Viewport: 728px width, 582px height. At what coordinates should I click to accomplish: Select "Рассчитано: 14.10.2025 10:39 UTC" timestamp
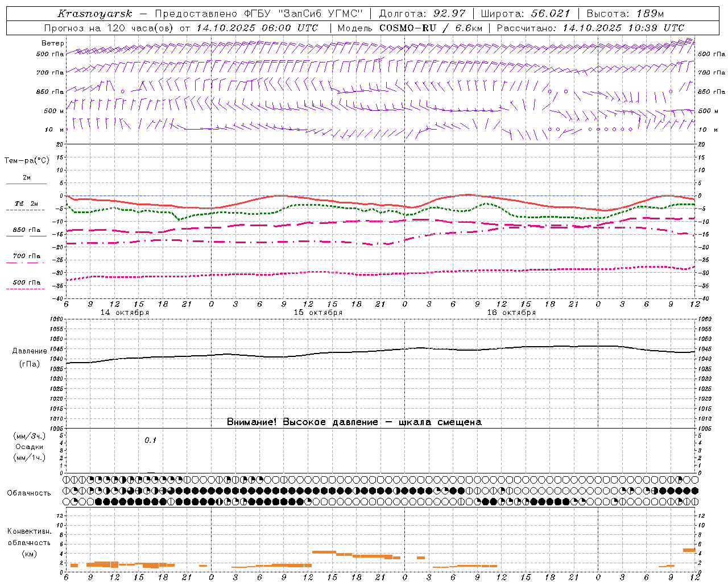[590, 28]
